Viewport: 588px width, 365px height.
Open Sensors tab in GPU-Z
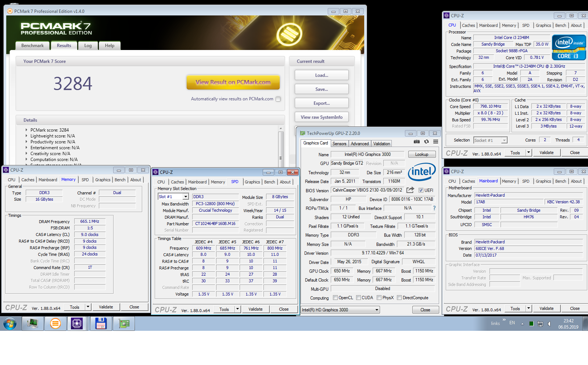point(339,144)
